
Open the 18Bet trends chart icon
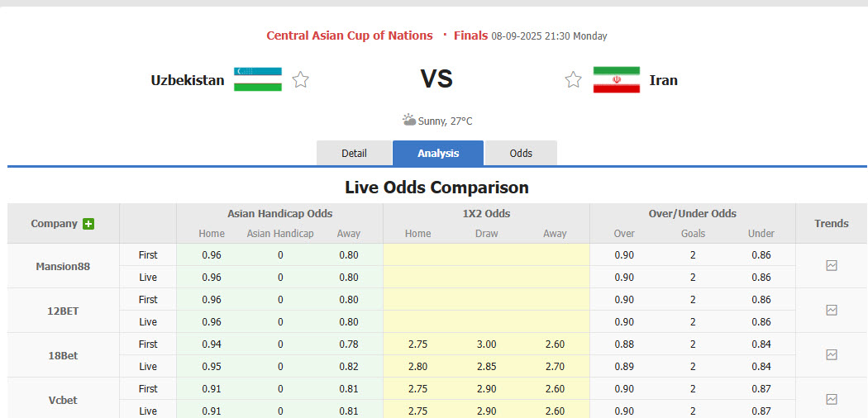pos(832,355)
